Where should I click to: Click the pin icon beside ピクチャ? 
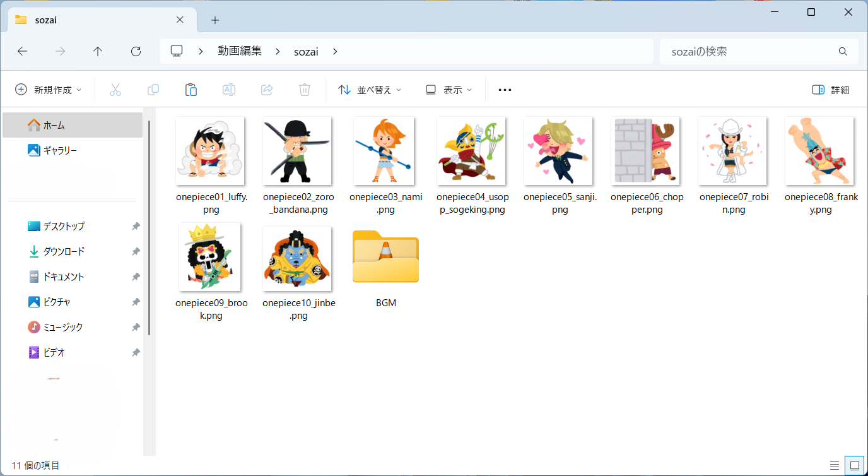pos(136,302)
